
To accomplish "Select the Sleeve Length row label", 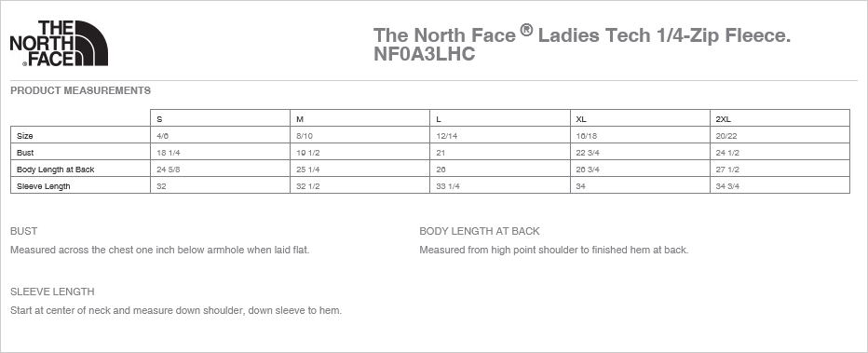I will [x=43, y=186].
